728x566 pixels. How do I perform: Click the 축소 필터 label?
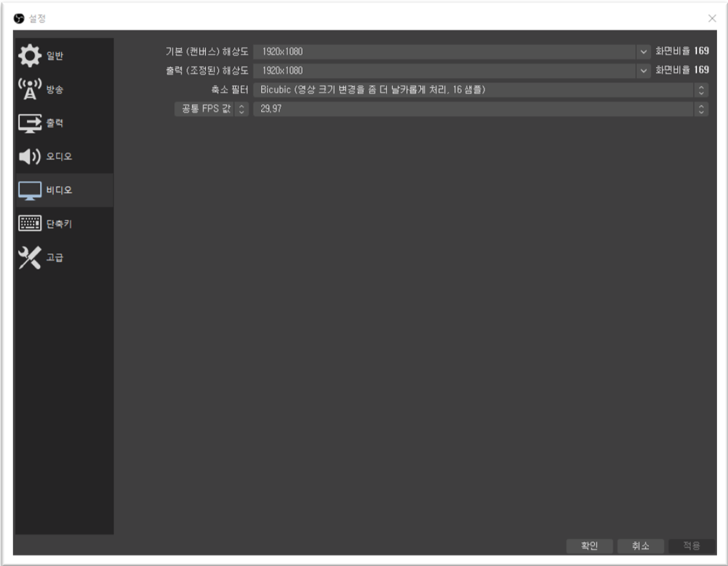click(230, 90)
